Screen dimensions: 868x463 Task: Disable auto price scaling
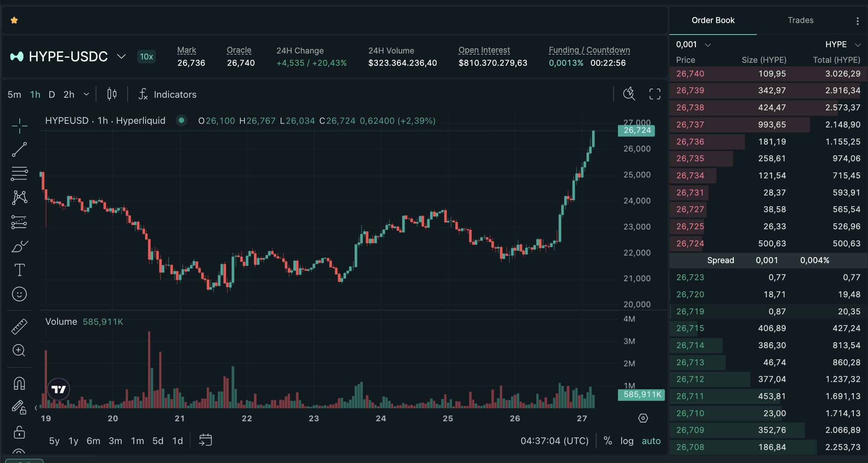click(x=651, y=441)
